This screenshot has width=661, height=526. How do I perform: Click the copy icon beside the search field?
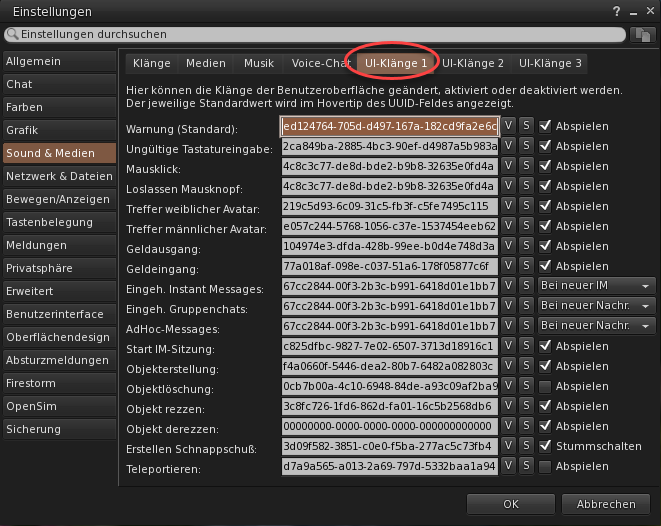coord(643,34)
